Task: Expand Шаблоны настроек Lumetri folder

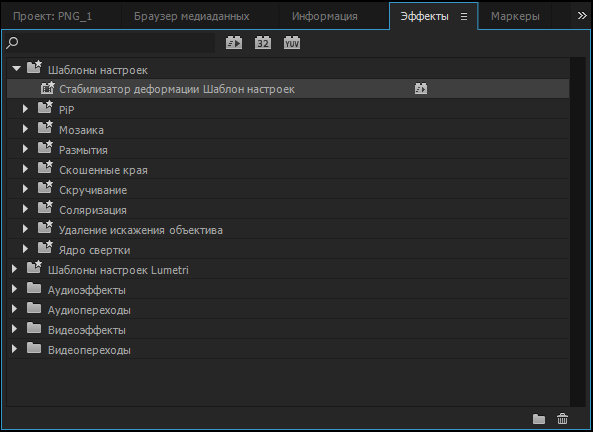Action: tap(14, 269)
